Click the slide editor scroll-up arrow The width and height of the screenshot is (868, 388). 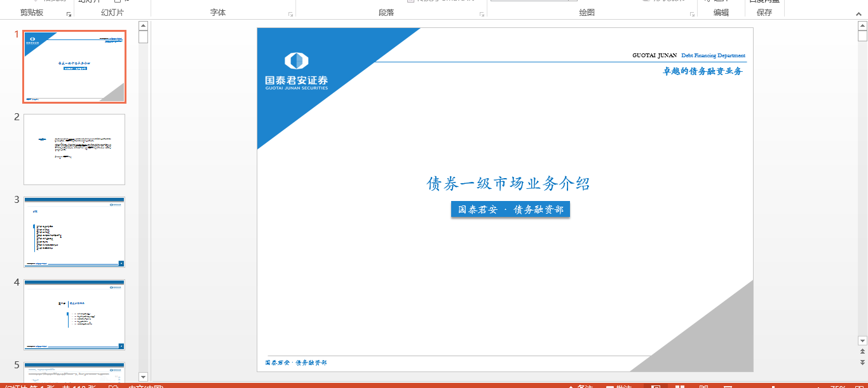(x=862, y=25)
